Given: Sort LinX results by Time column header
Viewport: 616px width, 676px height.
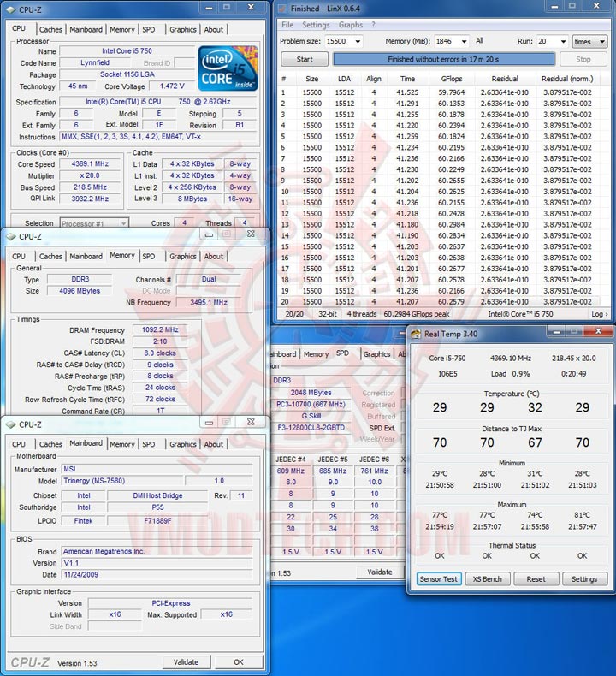Looking at the screenshot, I should coord(407,79).
